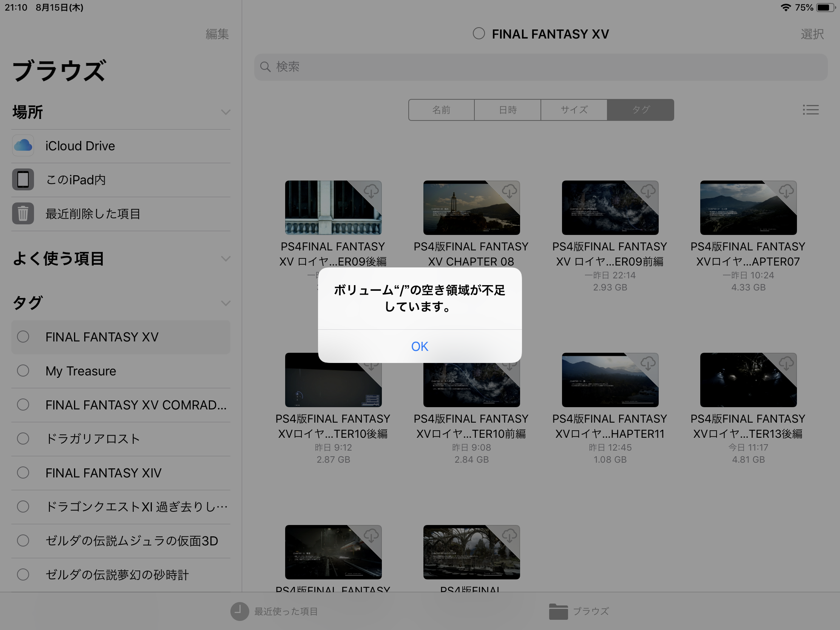Collapse the 場所 section chevron
The width and height of the screenshot is (840, 630).
(225, 113)
